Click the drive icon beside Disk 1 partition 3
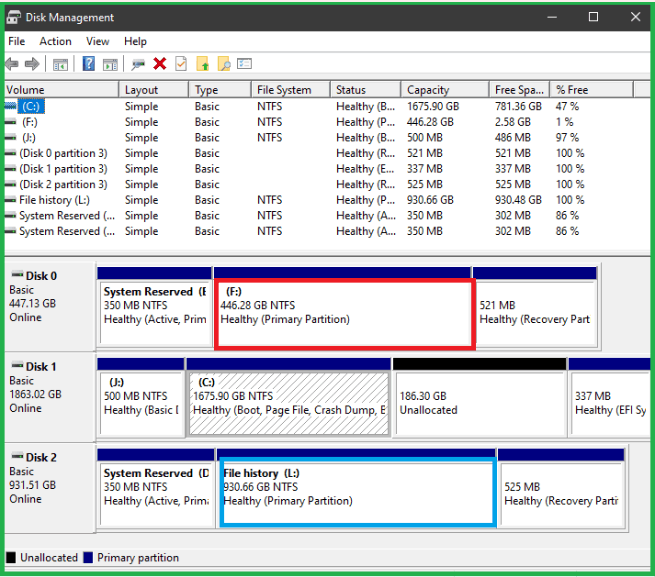 [10, 169]
